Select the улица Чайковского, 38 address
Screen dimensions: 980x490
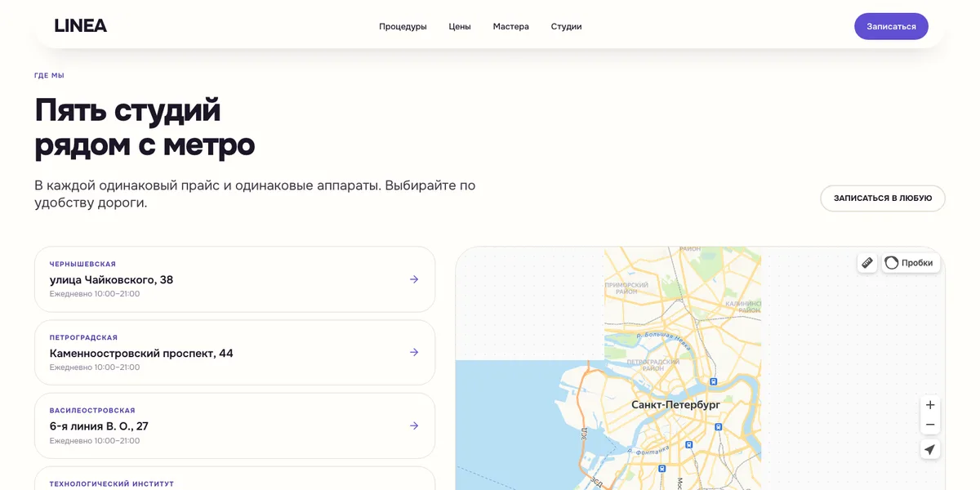(x=111, y=280)
